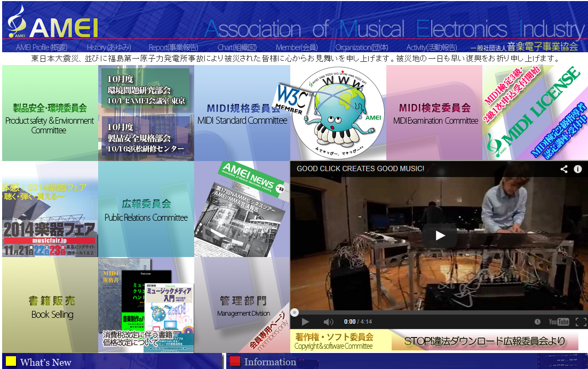This screenshot has width=588, height=369.
Task: Mute the video with speaker icon
Action: 328,322
